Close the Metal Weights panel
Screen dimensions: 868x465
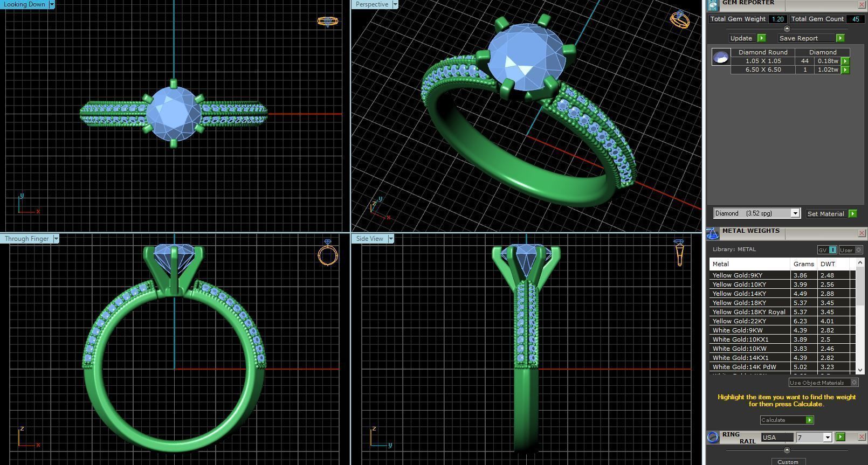862,233
